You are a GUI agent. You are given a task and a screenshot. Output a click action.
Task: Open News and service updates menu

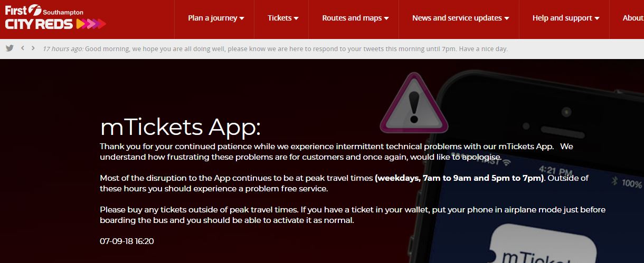pyautogui.click(x=460, y=18)
